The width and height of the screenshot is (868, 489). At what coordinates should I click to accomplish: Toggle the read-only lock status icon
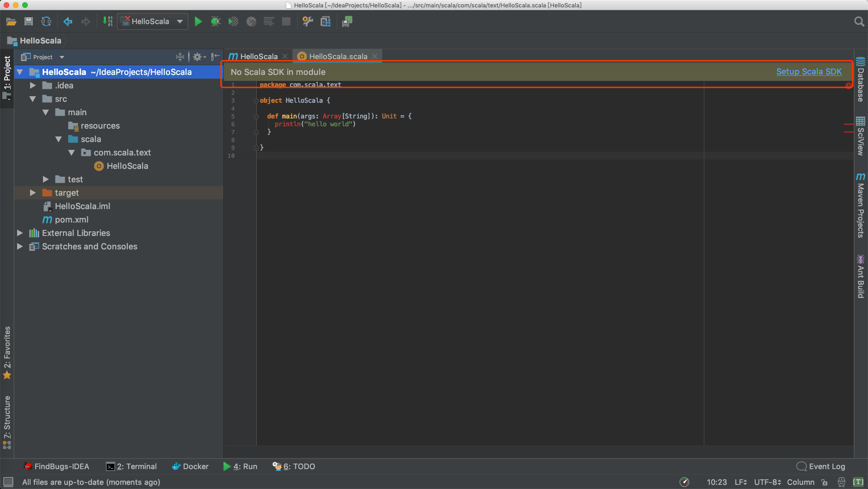[825, 482]
